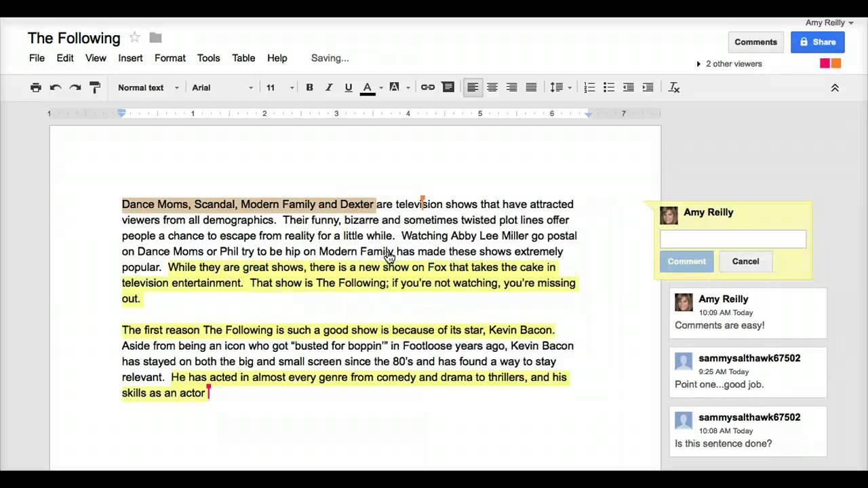Screen dimensions: 868x488
Task: Click the Increase indent icon
Action: (x=648, y=87)
